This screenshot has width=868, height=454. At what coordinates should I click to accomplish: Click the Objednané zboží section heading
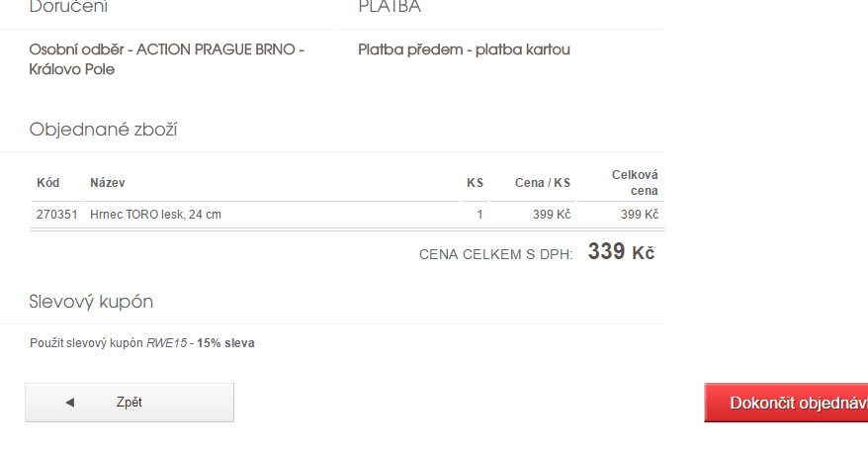click(x=104, y=130)
